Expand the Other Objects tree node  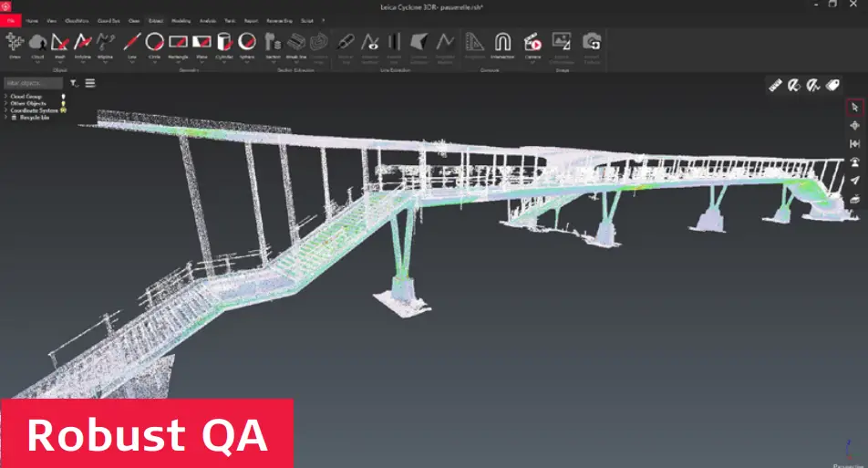[x=5, y=104]
